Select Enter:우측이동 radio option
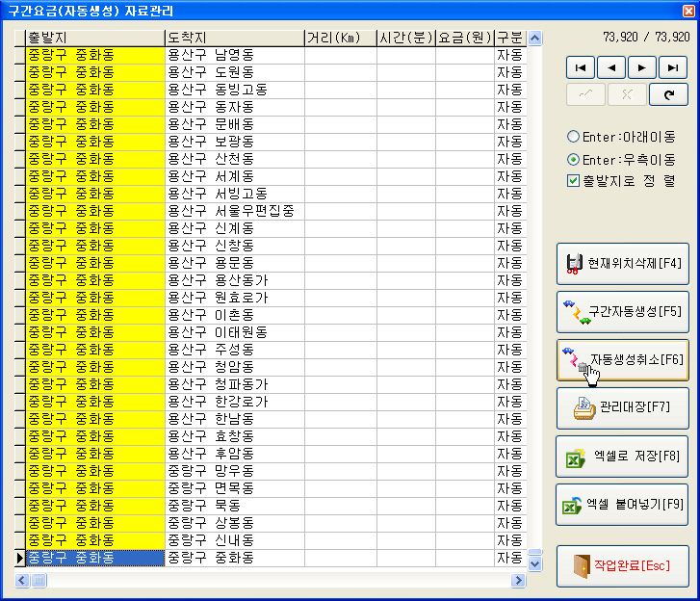The width and height of the screenshot is (700, 601). [x=621, y=160]
